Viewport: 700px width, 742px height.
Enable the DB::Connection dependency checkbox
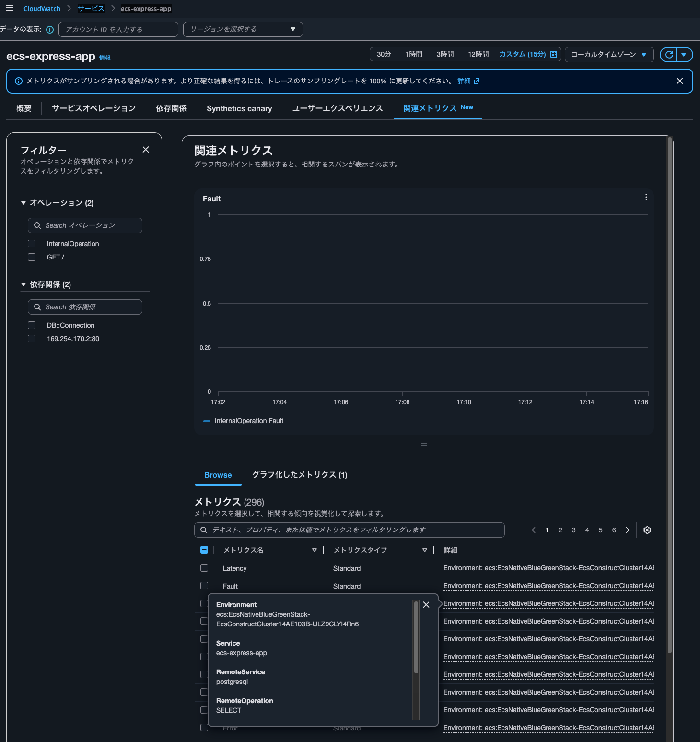[32, 325]
